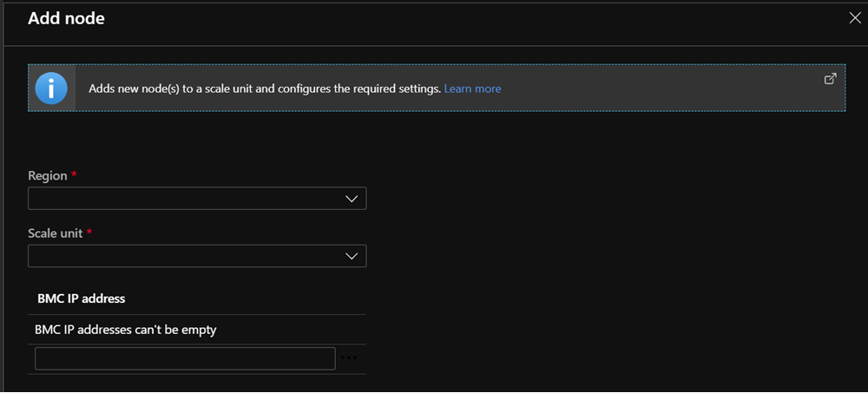868x393 pixels.
Task: Click the Scale unit field label
Action: pyautogui.click(x=56, y=233)
